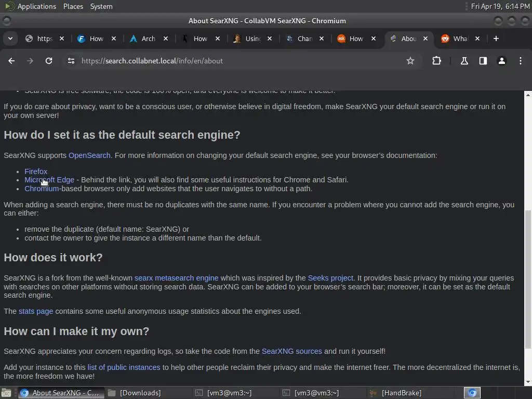Open a new browser tab
Image resolution: width=532 pixels, height=399 pixels.
pyautogui.click(x=496, y=38)
